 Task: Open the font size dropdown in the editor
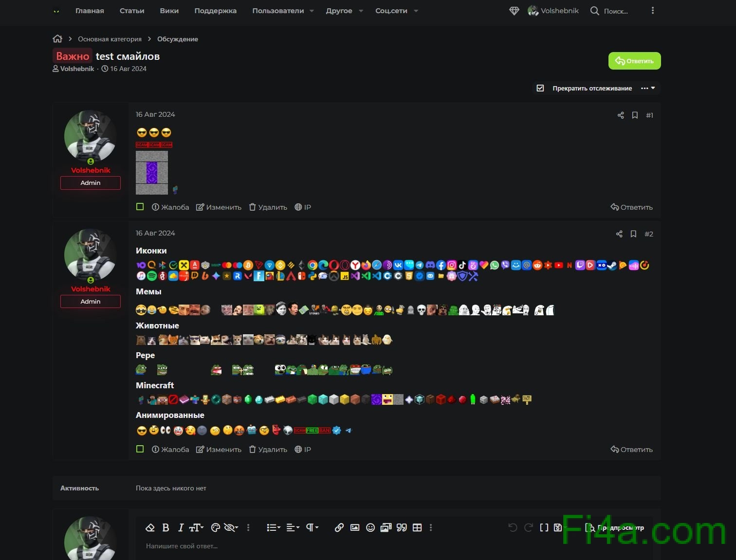pos(196,527)
